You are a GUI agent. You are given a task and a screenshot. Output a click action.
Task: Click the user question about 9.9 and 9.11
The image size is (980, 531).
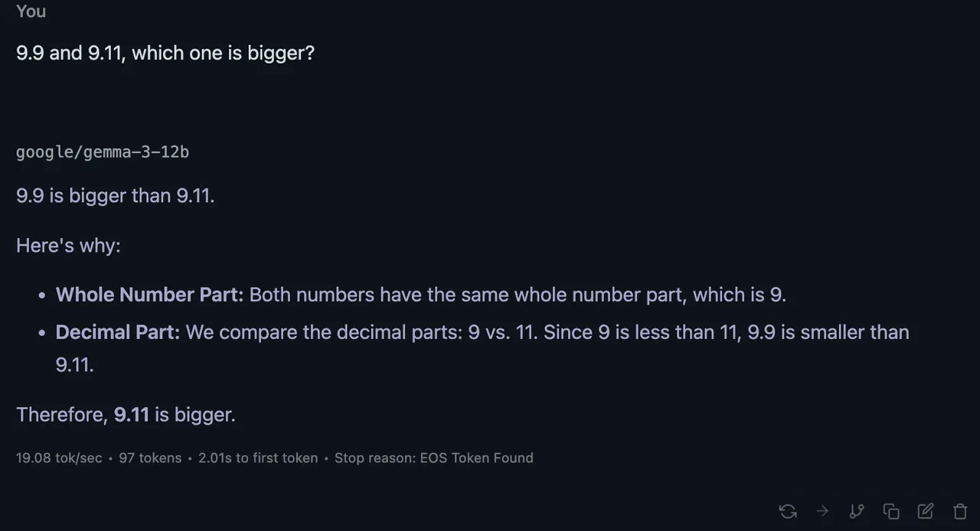pyautogui.click(x=165, y=54)
